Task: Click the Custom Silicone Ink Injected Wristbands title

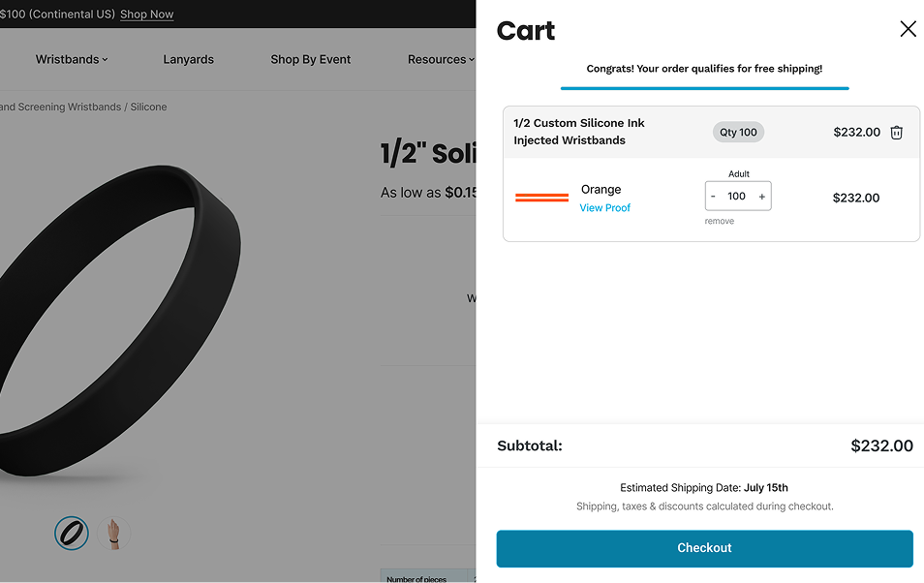Action: pos(578,132)
